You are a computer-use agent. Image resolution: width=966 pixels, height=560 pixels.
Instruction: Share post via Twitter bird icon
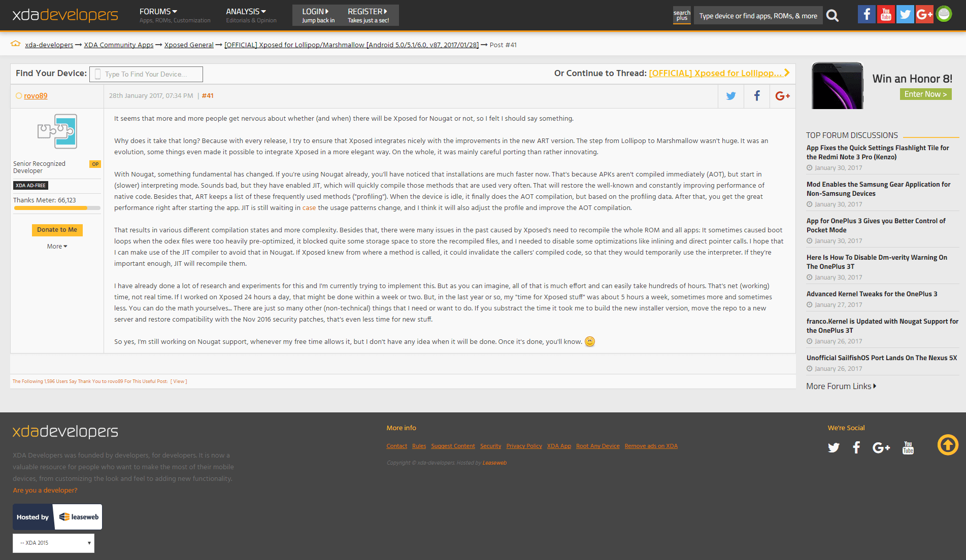pyautogui.click(x=731, y=96)
